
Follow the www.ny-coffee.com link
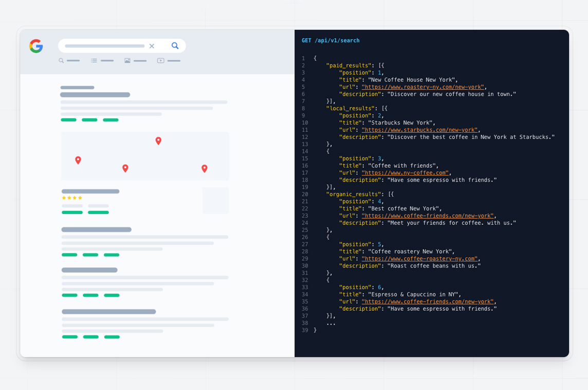[x=405, y=173]
